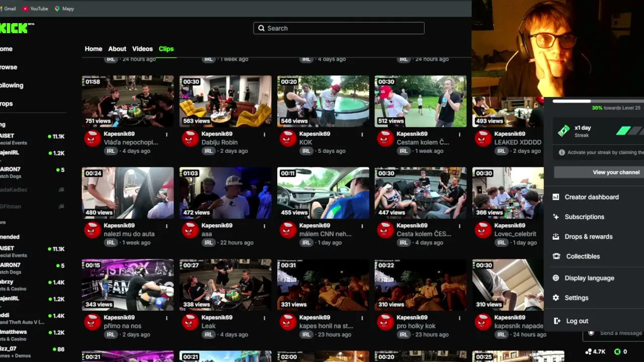Switch to the Home tab of the channel
The width and height of the screenshot is (644, 362).
(94, 49)
